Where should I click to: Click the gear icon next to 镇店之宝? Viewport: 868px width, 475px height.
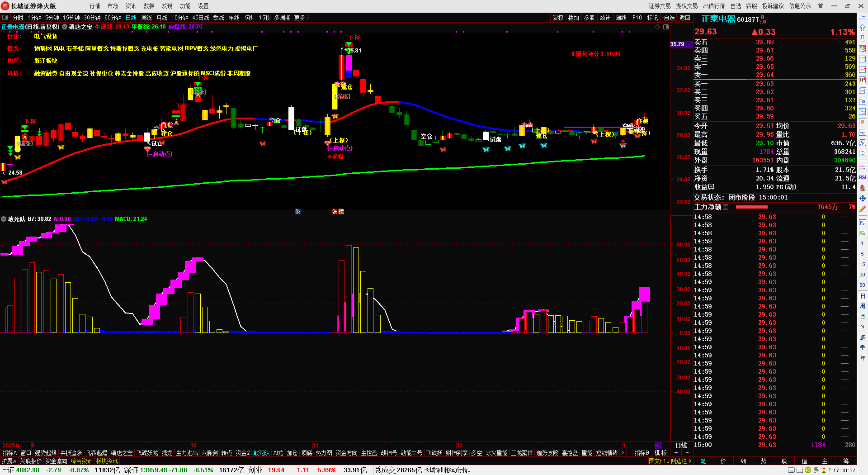pyautogui.click(x=65, y=27)
